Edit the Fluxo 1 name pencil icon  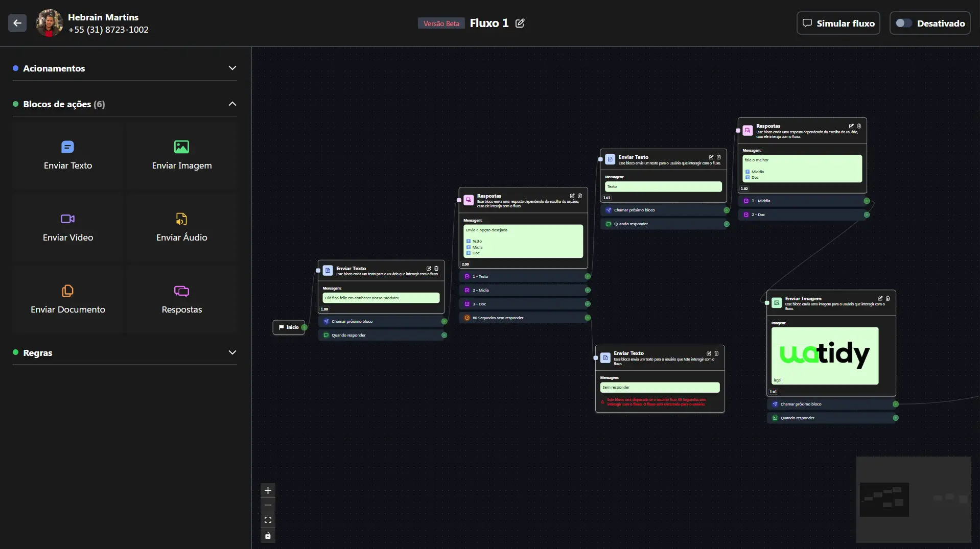pos(520,23)
